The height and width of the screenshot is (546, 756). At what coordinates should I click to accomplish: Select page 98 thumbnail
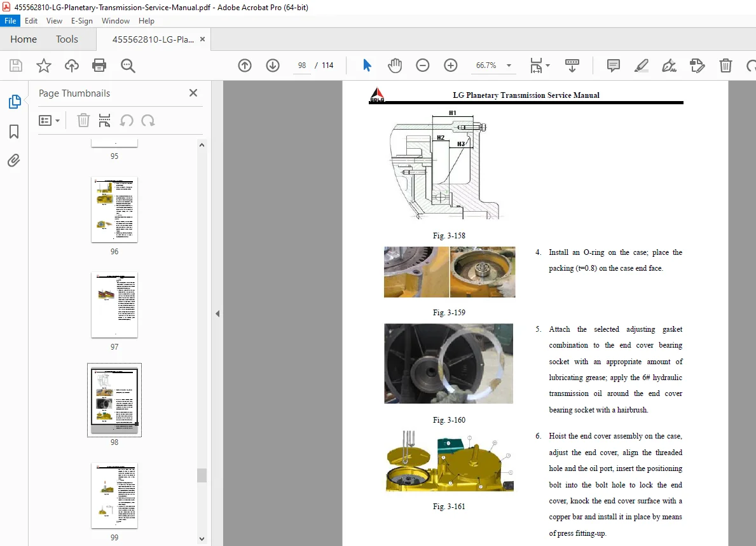click(x=114, y=400)
